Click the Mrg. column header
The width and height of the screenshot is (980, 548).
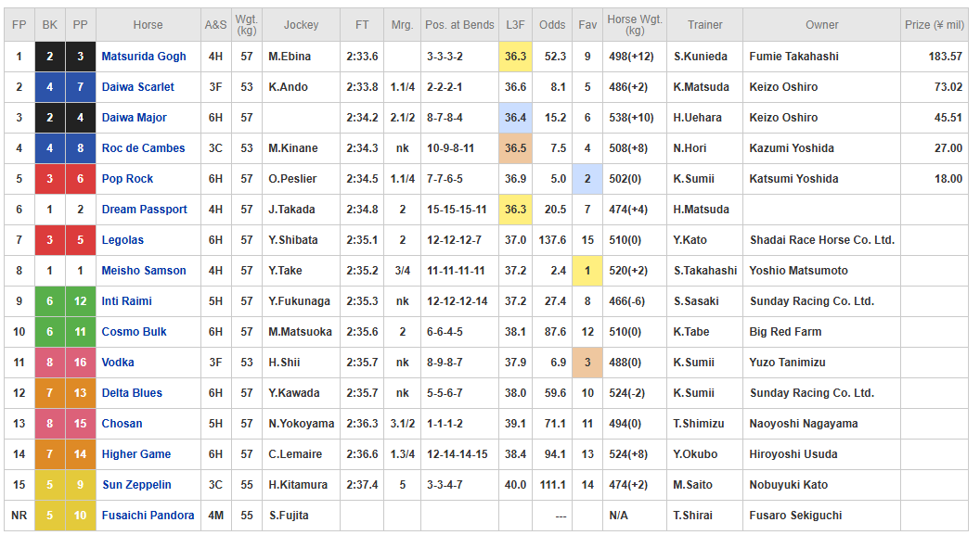click(x=402, y=25)
